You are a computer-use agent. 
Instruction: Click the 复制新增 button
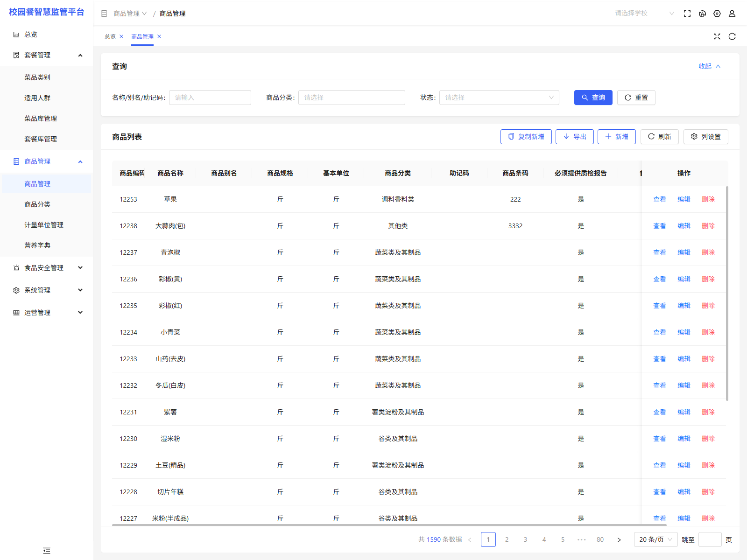[x=526, y=137]
